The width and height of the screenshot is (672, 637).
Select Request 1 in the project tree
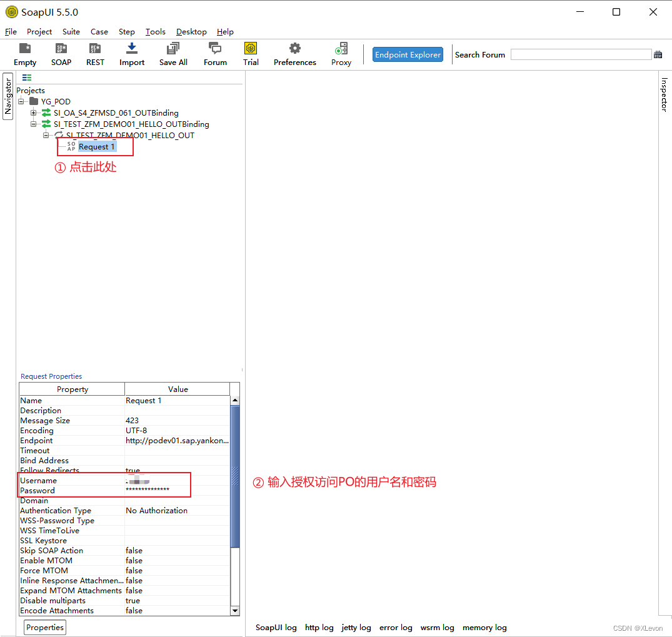click(97, 146)
